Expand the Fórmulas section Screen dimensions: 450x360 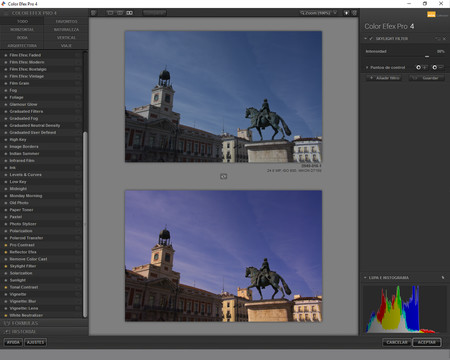tap(44, 323)
